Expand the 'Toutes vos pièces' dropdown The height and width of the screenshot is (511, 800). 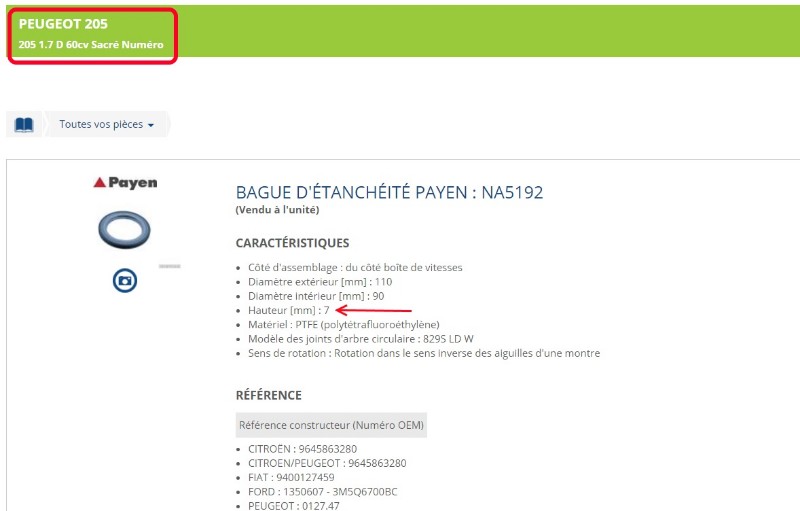point(107,124)
